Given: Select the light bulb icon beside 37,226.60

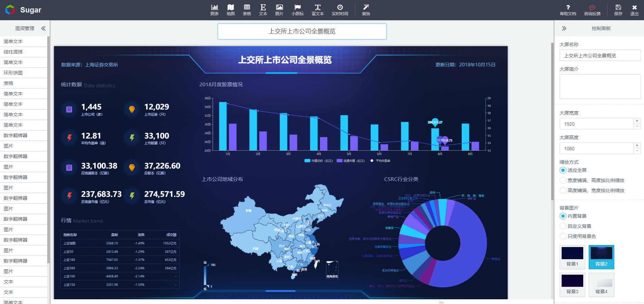Looking at the screenshot, I should (x=132, y=168).
